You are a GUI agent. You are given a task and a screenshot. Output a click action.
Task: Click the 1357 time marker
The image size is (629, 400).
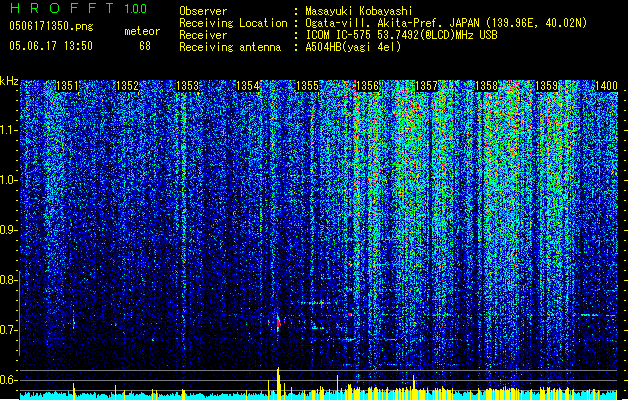pos(426,86)
